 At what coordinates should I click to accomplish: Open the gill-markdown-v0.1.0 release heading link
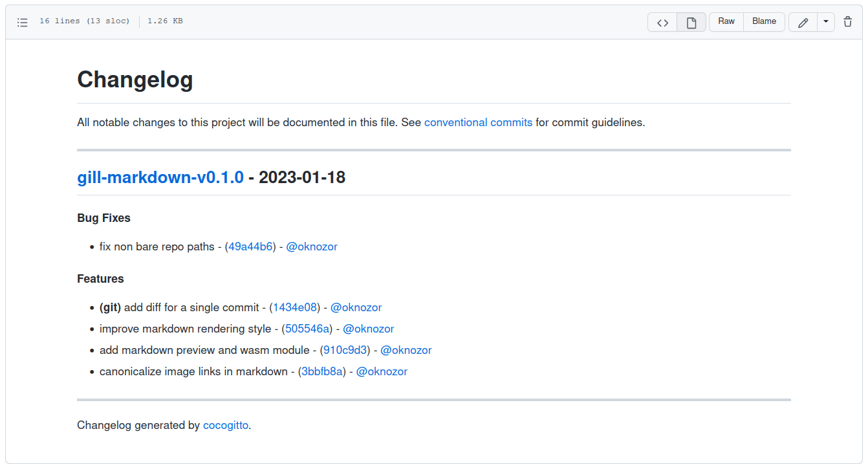pos(160,177)
